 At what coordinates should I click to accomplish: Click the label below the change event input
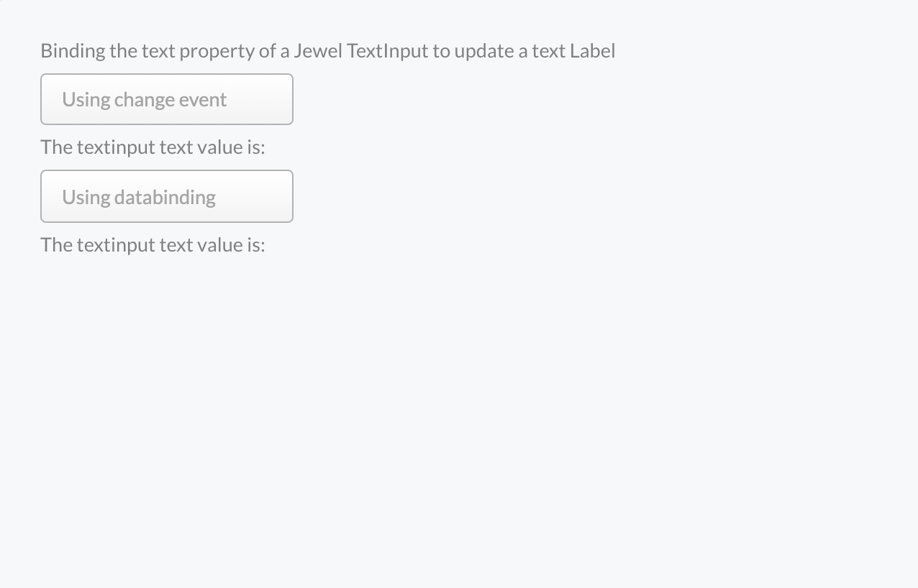click(x=153, y=147)
